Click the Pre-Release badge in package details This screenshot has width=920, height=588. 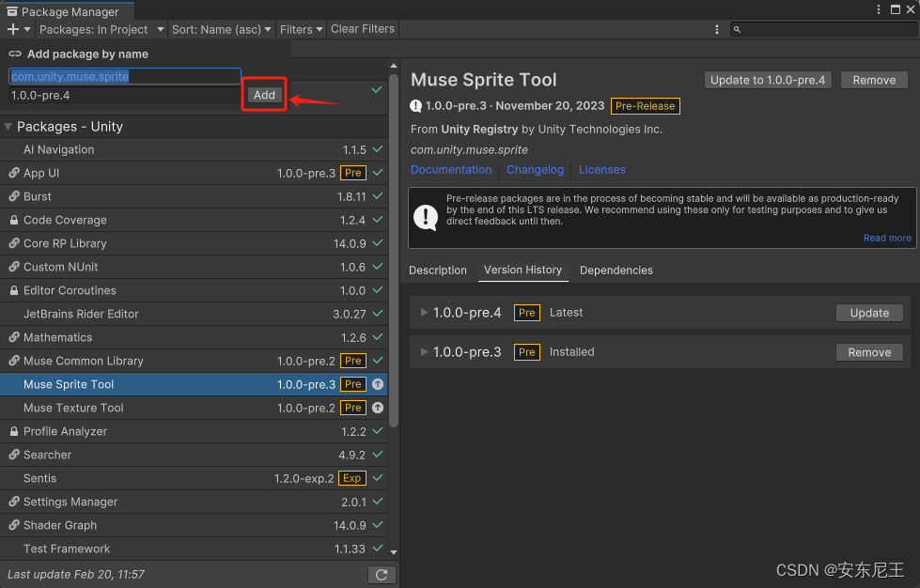tap(645, 106)
